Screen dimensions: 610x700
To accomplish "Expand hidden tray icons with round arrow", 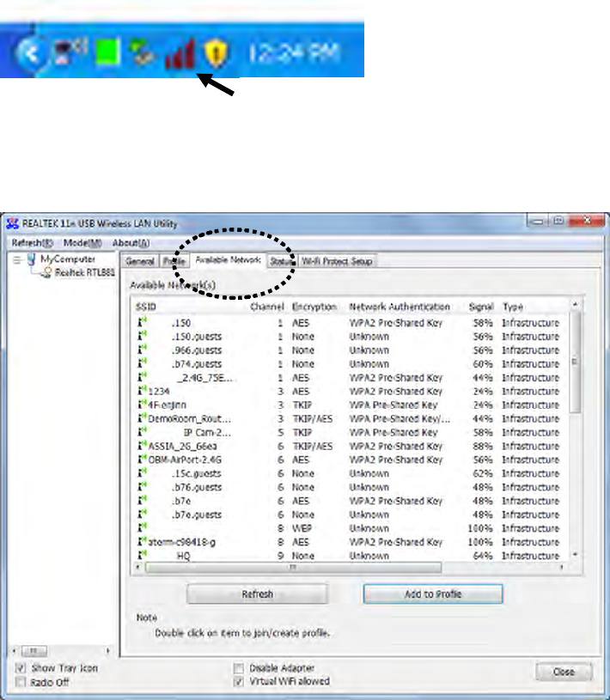I will pos(30,53).
